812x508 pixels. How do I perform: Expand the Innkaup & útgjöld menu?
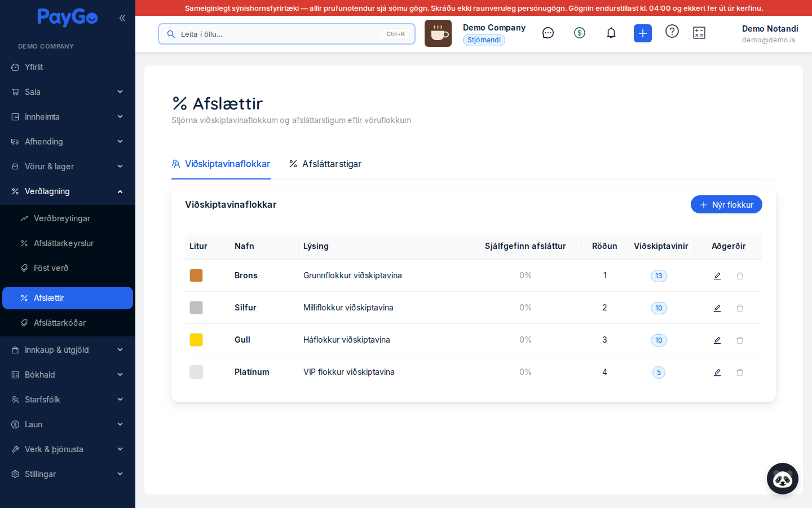point(68,350)
